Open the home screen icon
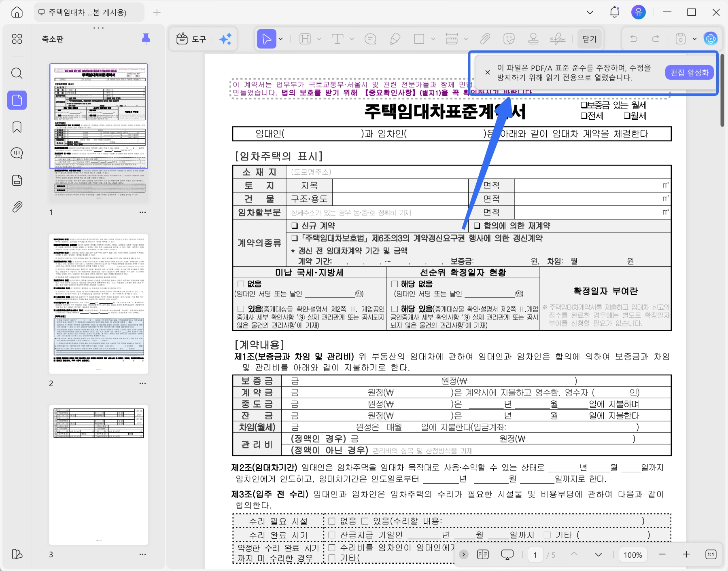This screenshot has height=571, width=728. [x=17, y=12]
